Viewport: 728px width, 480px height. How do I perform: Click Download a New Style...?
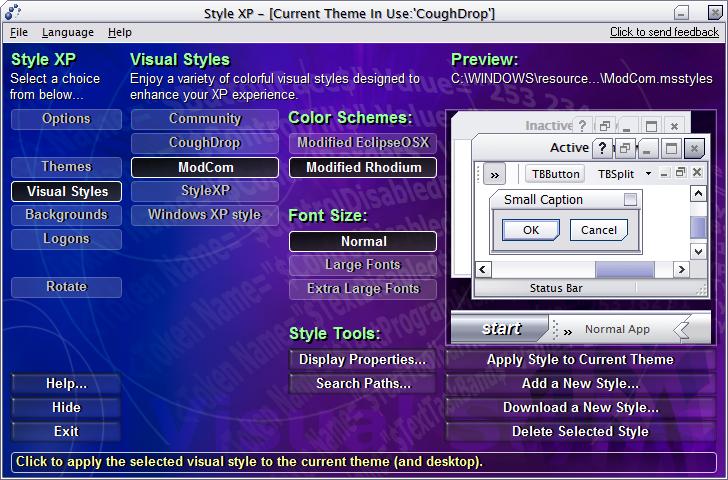580,408
